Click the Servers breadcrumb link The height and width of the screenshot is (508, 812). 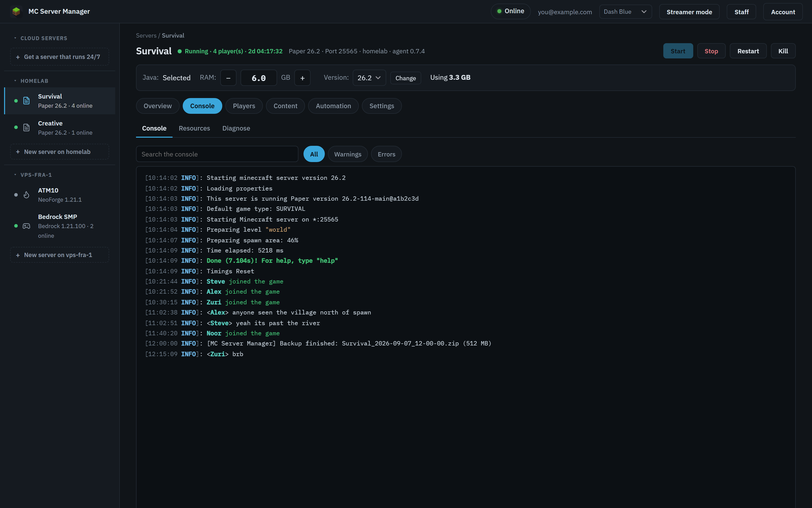[x=146, y=36]
